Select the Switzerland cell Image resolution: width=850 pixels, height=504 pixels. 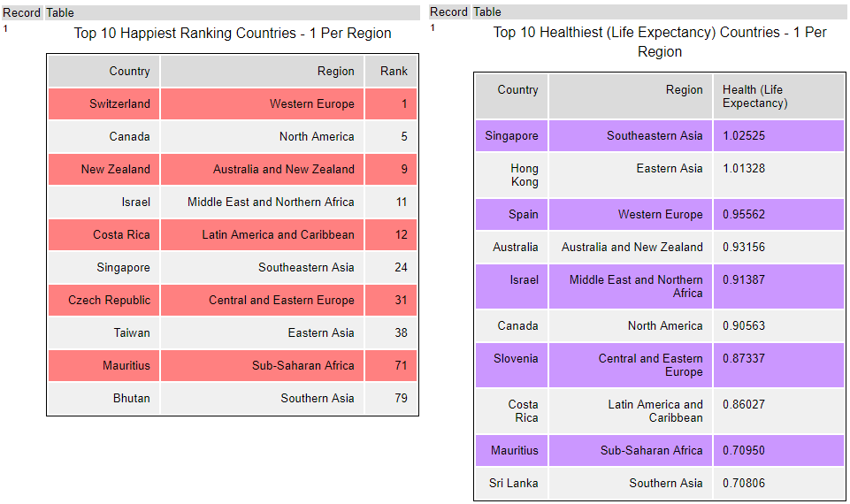119,103
